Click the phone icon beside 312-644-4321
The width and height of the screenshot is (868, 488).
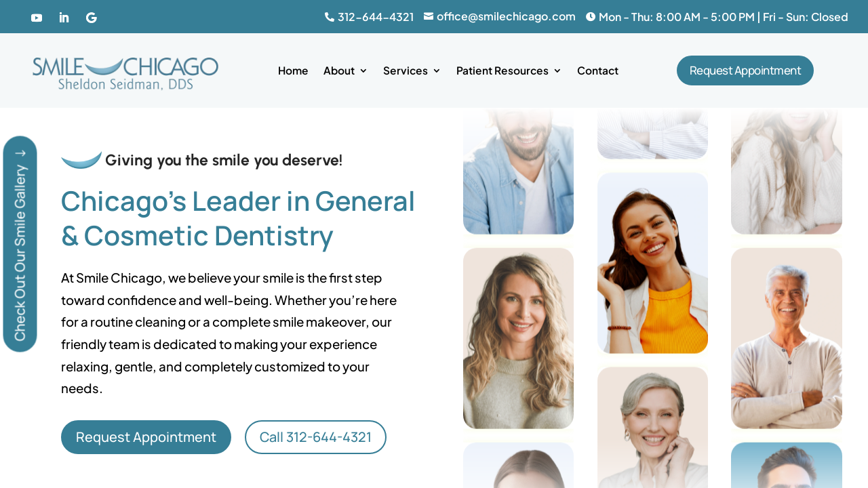330,17
